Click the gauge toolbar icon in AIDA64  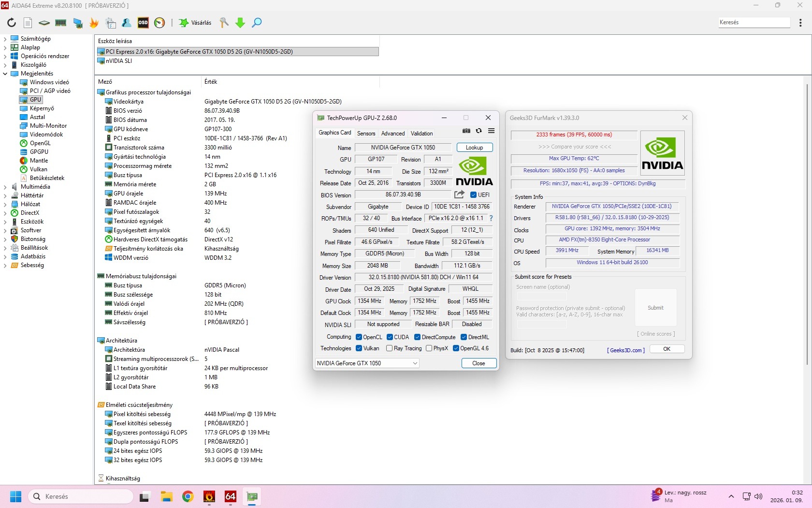coord(159,23)
